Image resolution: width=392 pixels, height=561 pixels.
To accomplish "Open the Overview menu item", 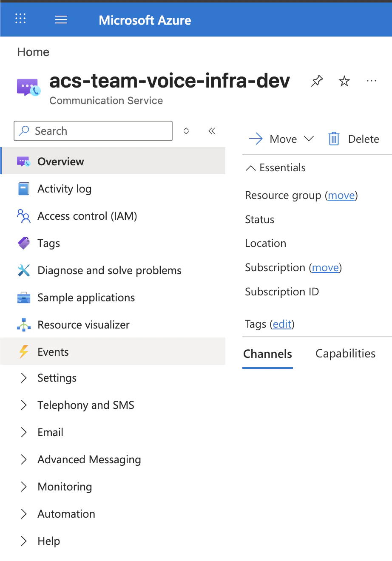I will coord(113,161).
